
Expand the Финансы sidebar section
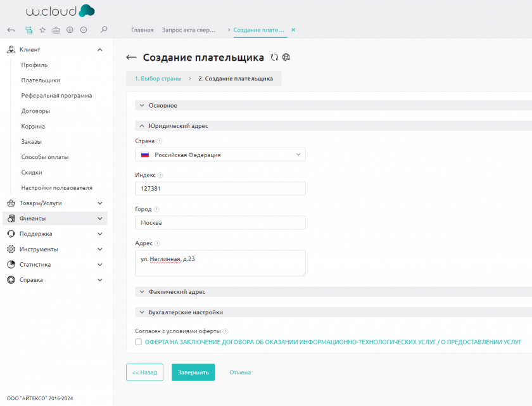coord(54,219)
